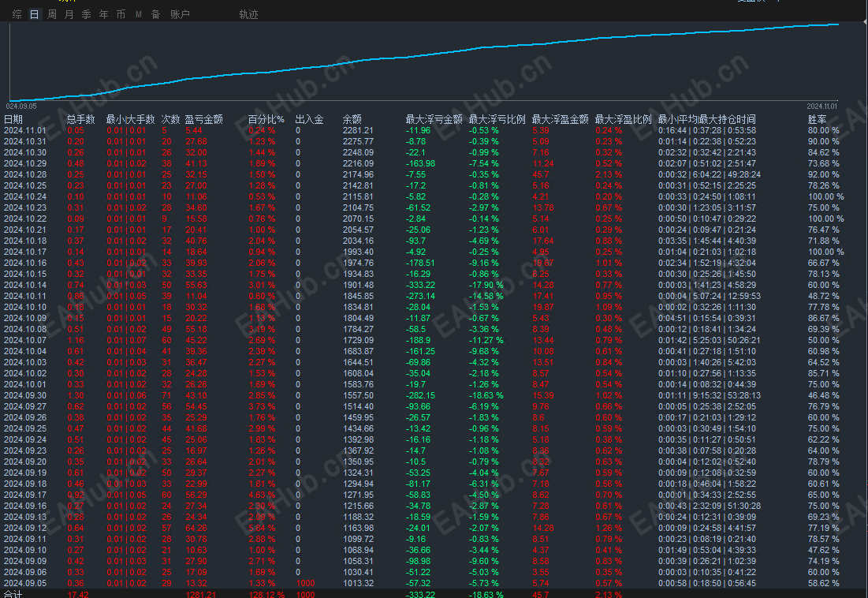Click floating profit ratio 2.13 % on 2024.10.28

(x=609, y=175)
